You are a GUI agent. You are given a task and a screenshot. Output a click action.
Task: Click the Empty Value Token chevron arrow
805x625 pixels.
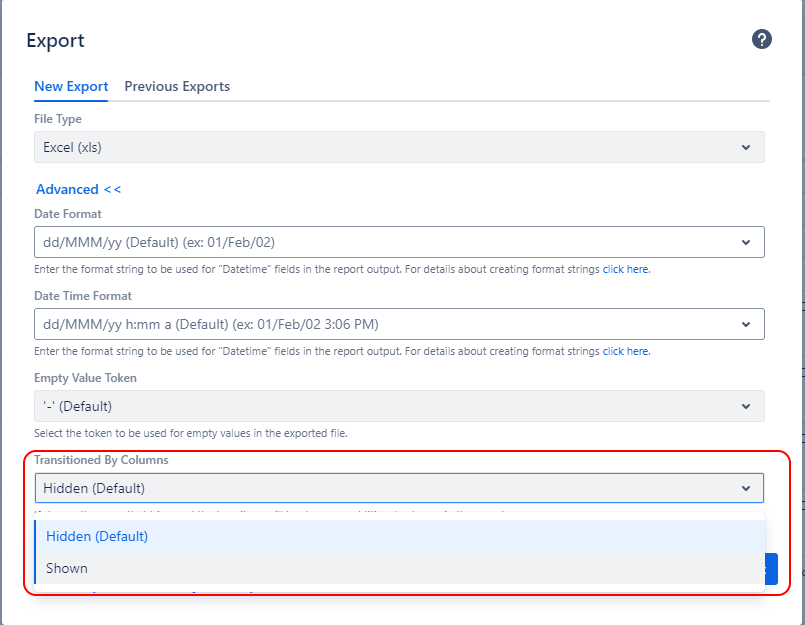click(x=746, y=406)
